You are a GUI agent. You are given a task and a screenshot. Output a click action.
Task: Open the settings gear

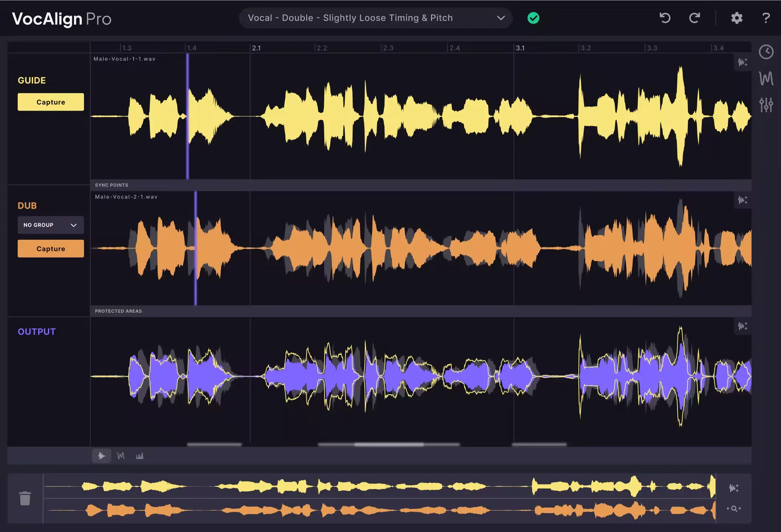[x=736, y=18]
